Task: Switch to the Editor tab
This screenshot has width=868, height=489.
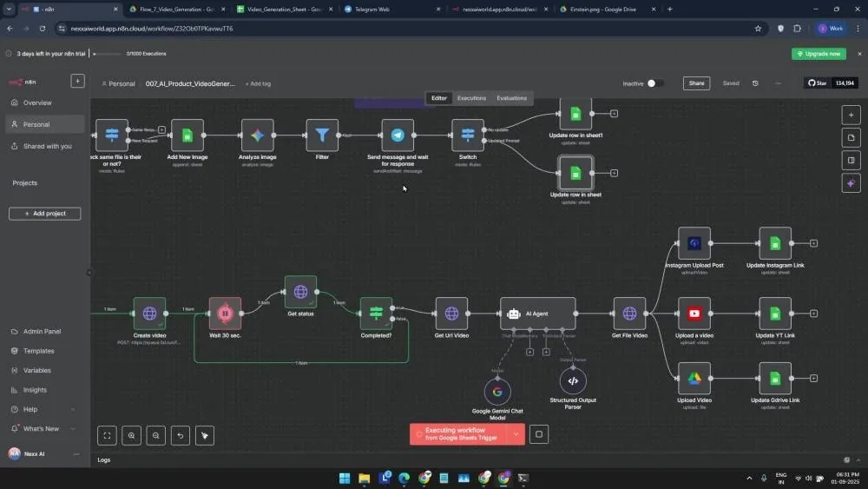Action: tap(439, 98)
